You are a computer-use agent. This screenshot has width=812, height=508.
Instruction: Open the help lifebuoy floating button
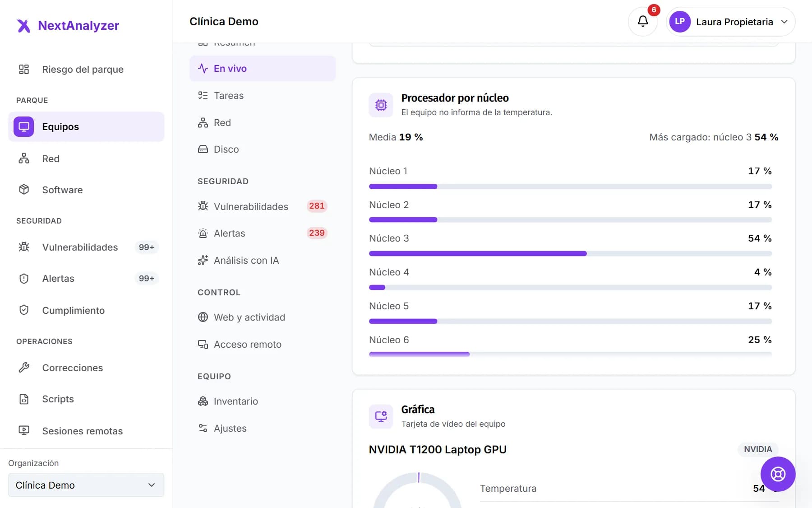click(x=778, y=474)
